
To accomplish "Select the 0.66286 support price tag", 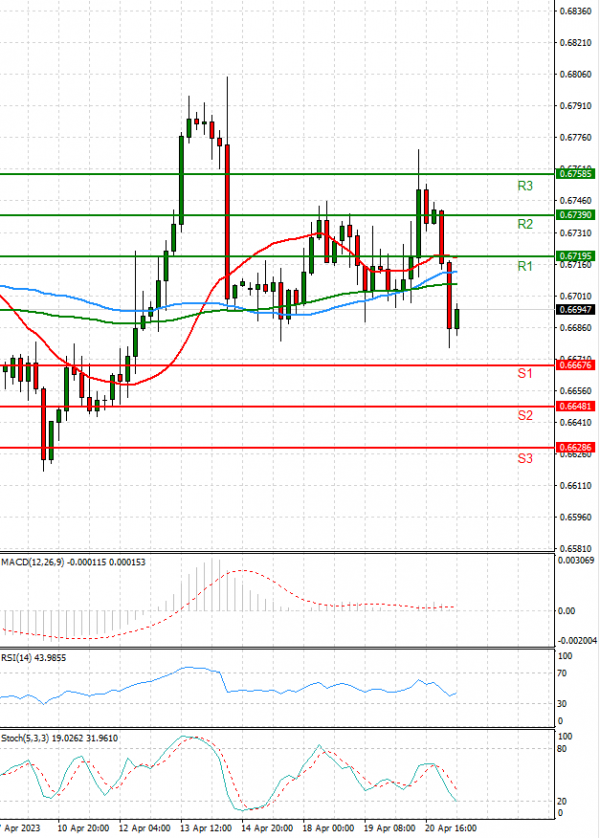I will tap(575, 447).
